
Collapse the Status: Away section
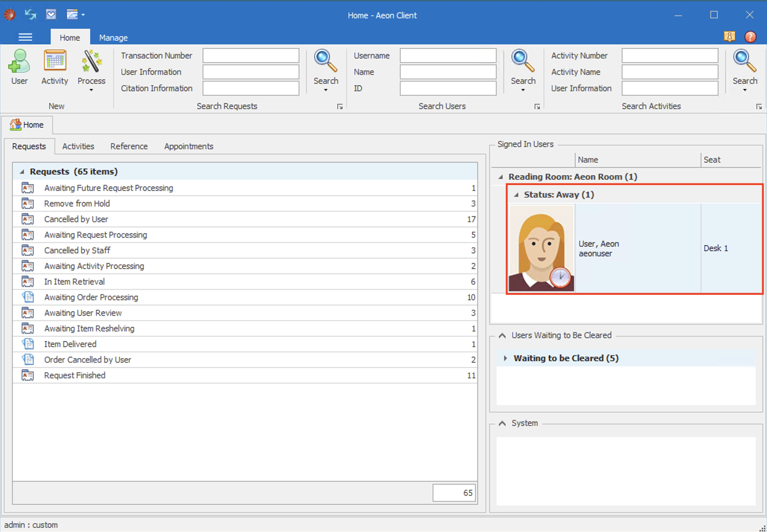click(x=516, y=194)
